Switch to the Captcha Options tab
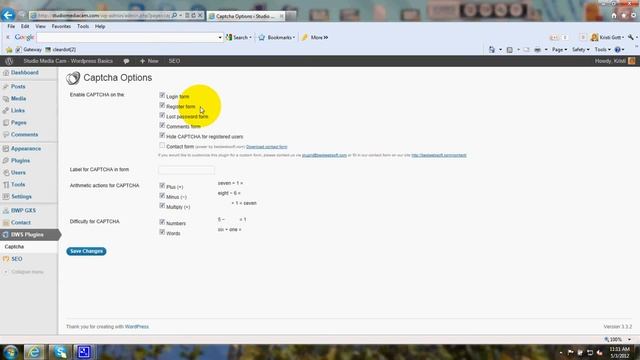Viewport: 640px width, 360px height. pos(246,16)
